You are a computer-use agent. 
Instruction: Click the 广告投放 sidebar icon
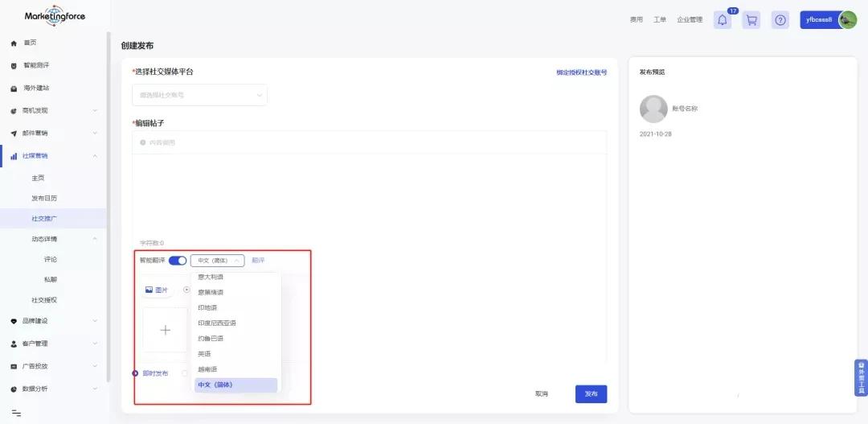(14, 367)
